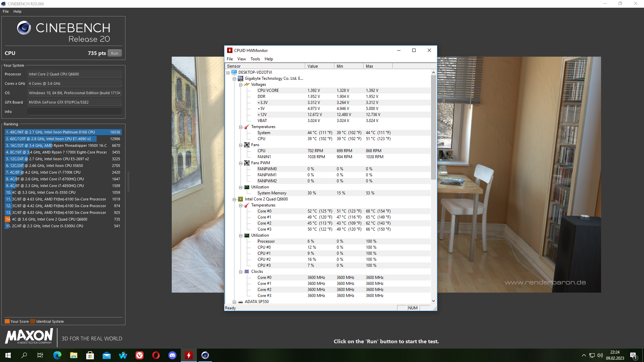This screenshot has height=362, width=644.
Task: Select the Intel Core i7-7700K ranking entry
Action: [x=63, y=172]
